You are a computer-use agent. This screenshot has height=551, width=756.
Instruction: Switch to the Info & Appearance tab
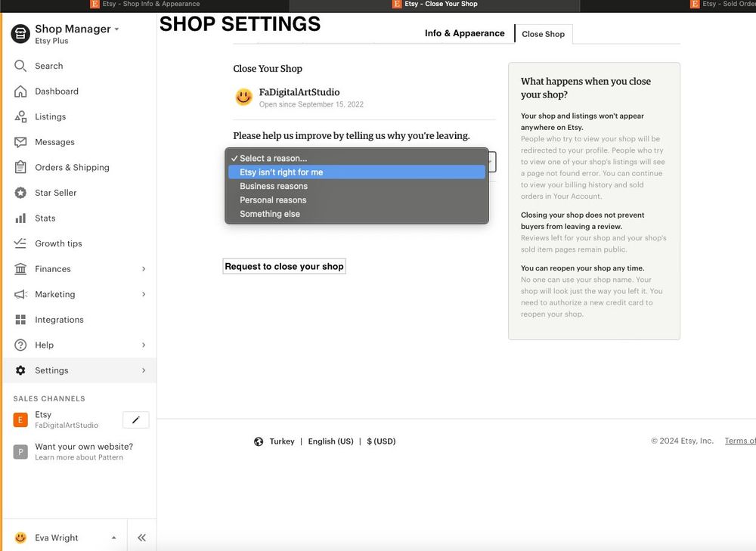[464, 33]
